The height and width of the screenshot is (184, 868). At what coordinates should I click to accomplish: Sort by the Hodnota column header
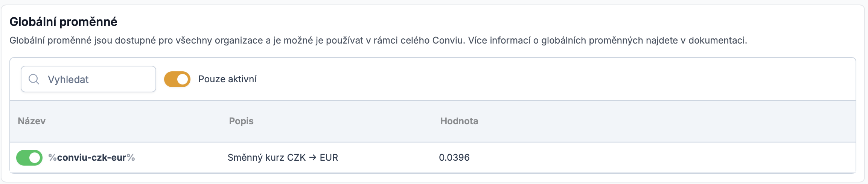pyautogui.click(x=459, y=121)
